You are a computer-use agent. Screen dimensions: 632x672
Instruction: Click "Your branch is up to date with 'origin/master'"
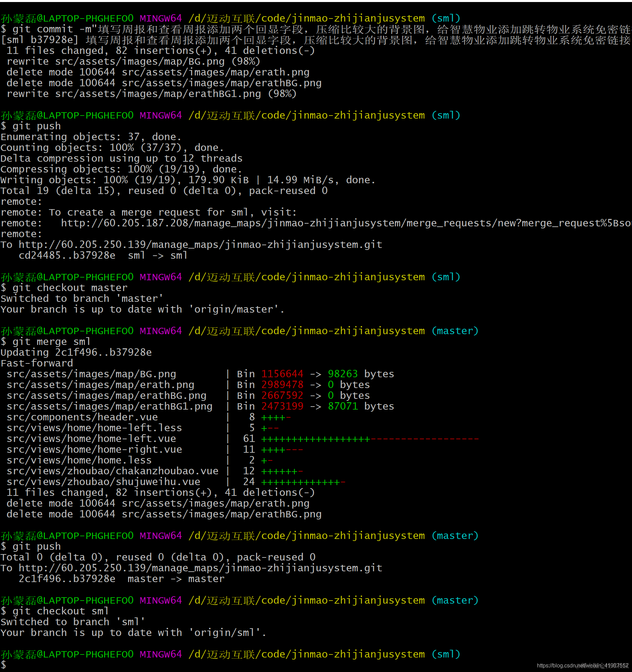[x=143, y=309]
